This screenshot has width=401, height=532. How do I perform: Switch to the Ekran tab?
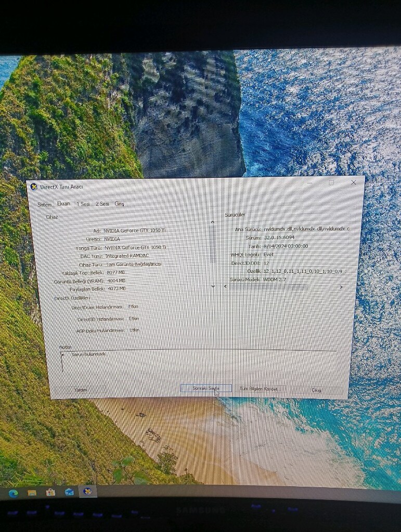pos(63,204)
